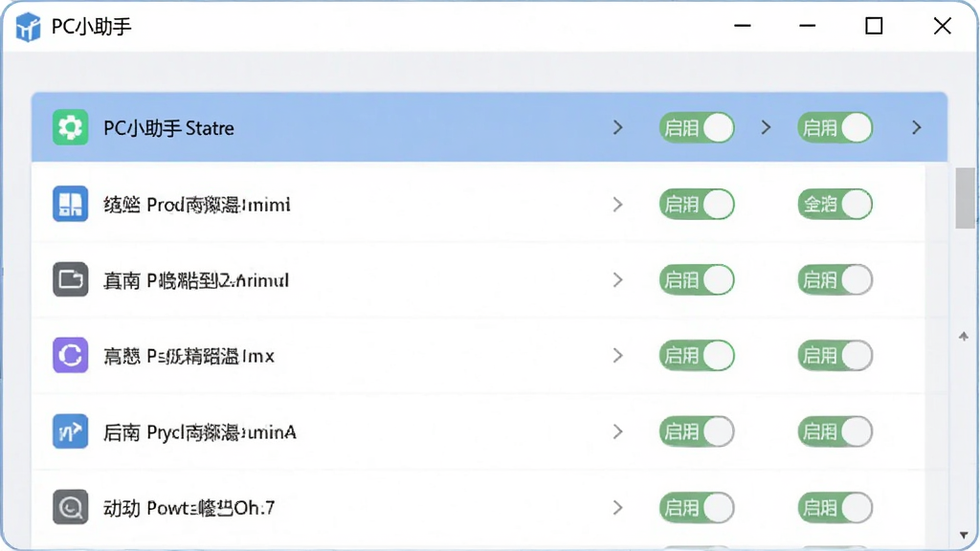Viewport: 980px width, 551px height.
Task: Click the green gear icon on PC小助手 Statre row
Action: 70,127
